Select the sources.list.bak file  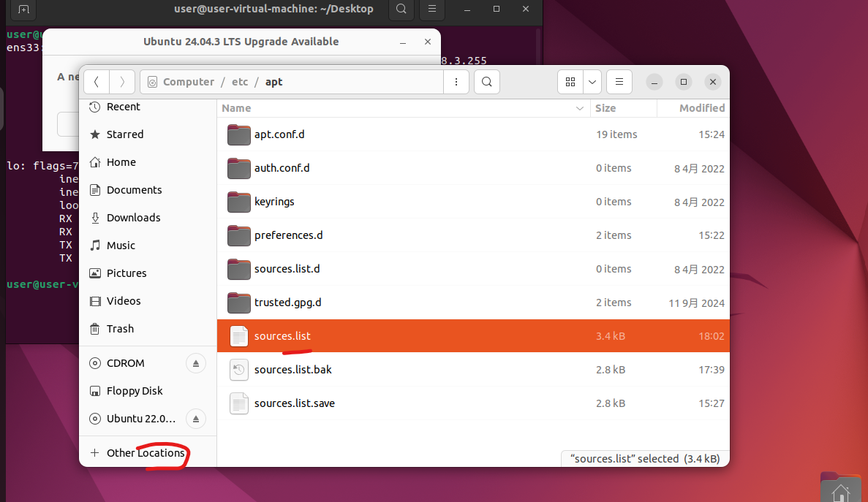473,369
